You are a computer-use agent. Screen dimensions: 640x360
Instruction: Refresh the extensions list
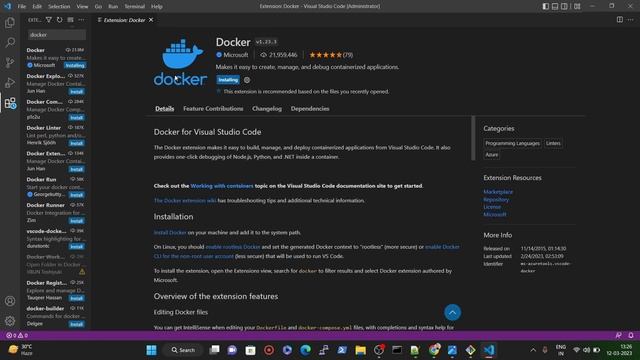(60, 20)
